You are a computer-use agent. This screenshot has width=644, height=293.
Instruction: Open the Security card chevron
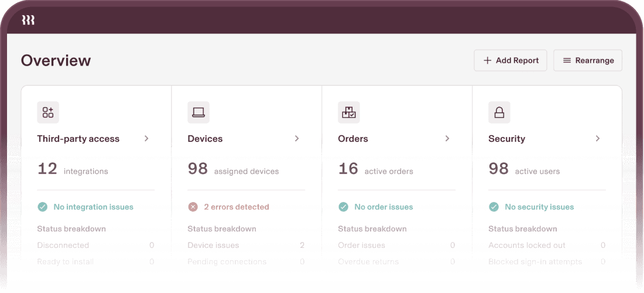tap(598, 139)
